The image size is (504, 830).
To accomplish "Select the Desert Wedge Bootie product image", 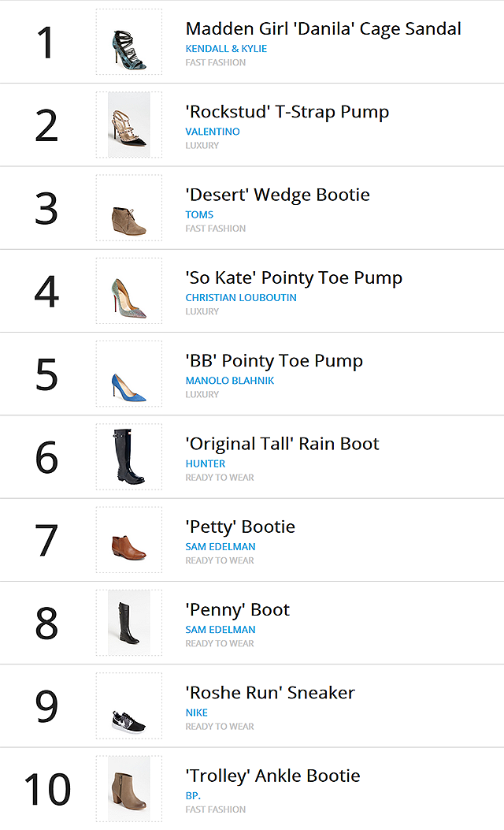I will pos(129,208).
